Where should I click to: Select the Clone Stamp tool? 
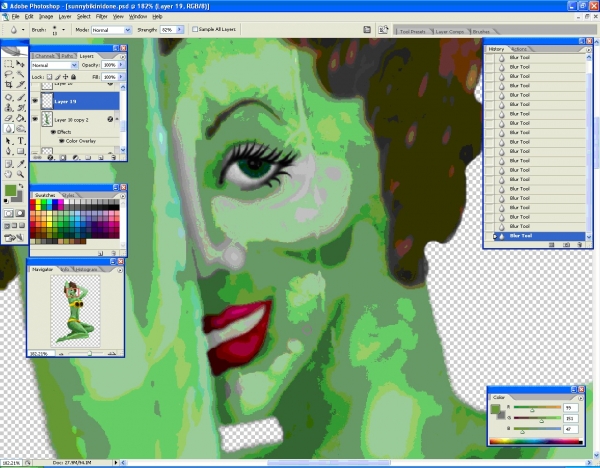(x=8, y=108)
